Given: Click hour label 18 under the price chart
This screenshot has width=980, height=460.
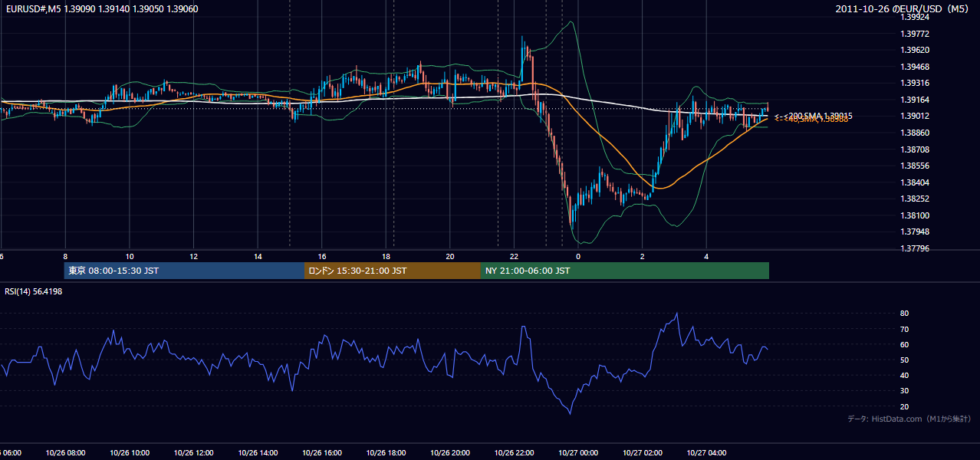Looking at the screenshot, I should tap(386, 256).
